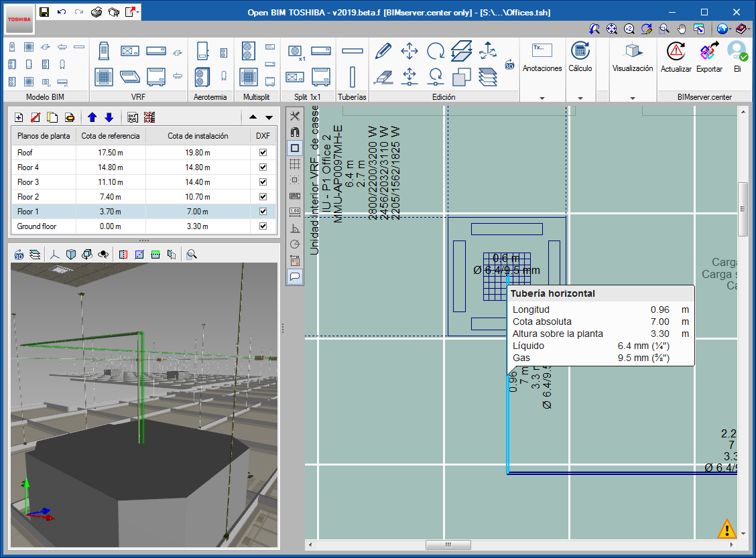Screen dimensions: 756x558
Task: Uncheck the DXF checkbox for Ground floor
Action: click(263, 226)
